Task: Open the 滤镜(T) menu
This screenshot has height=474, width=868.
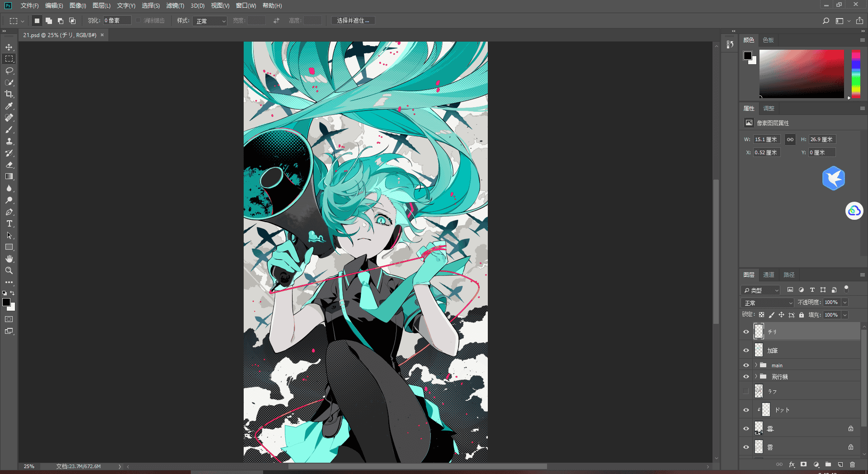Action: click(x=175, y=5)
